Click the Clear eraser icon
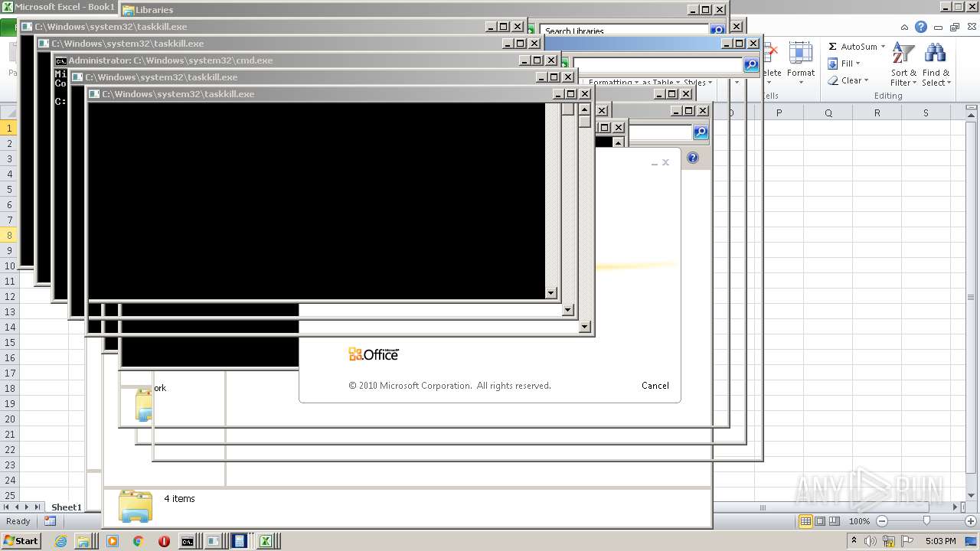This screenshot has height=551, width=980. click(832, 80)
